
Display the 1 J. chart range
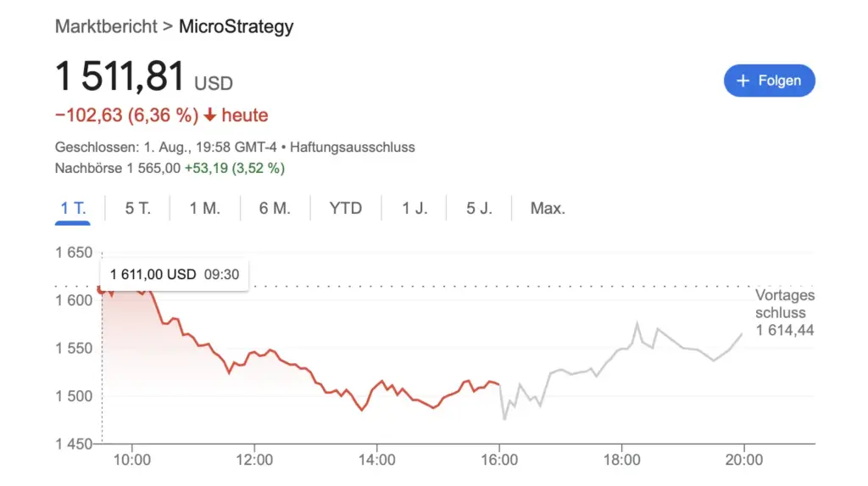point(415,208)
